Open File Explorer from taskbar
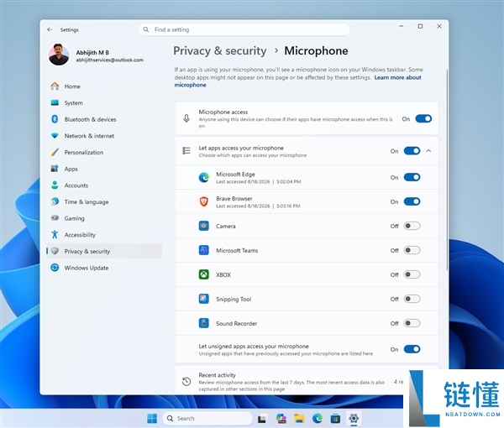This screenshot has height=428, width=504. click(299, 419)
